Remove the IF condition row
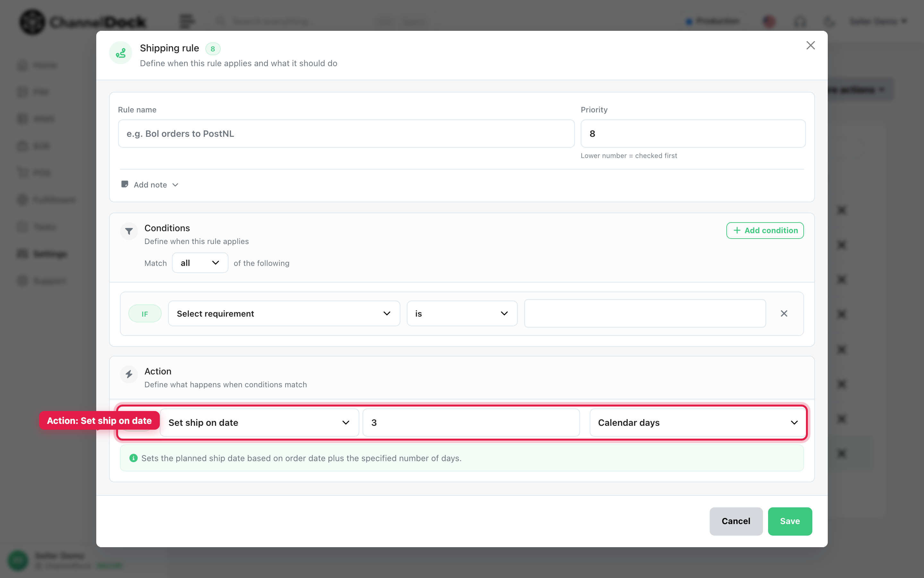The width and height of the screenshot is (924, 578). pyautogui.click(x=784, y=313)
